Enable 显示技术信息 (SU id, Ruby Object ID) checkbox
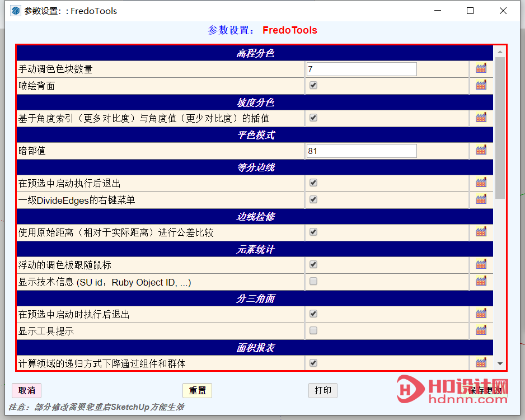 [313, 281]
